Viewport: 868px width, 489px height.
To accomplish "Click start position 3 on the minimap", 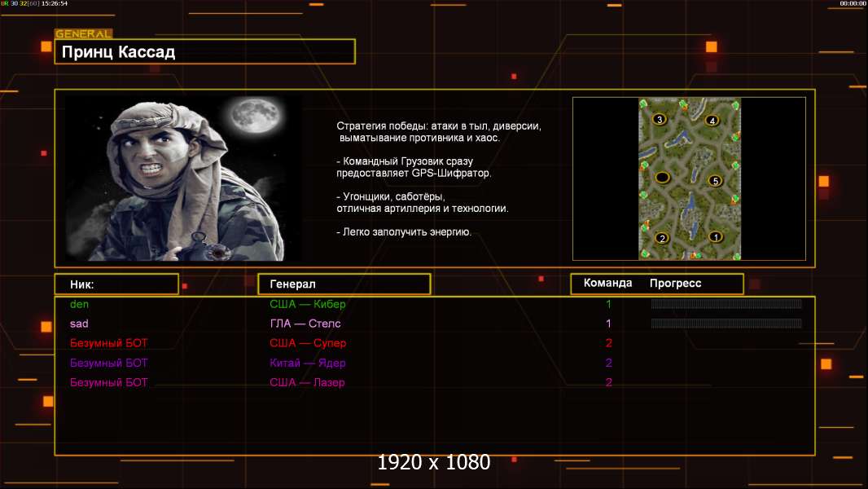I will tap(660, 120).
